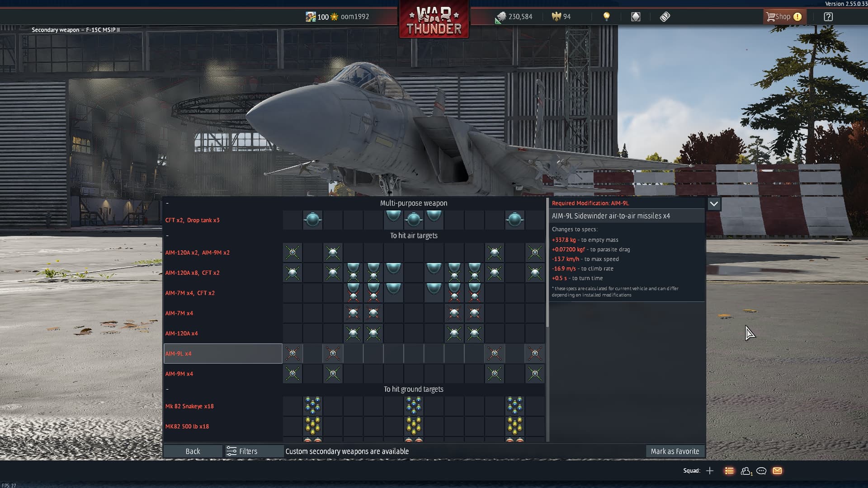
Task: Collapse the To hit air targets section
Action: pyautogui.click(x=167, y=236)
